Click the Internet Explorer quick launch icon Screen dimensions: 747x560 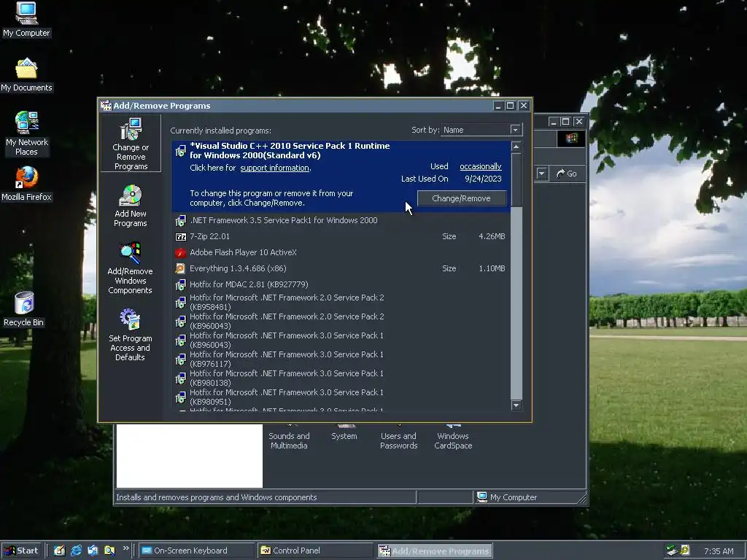click(76, 551)
